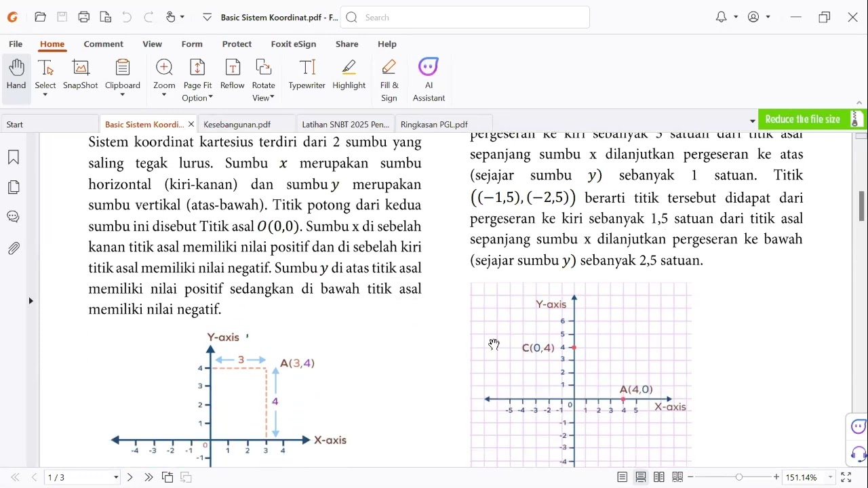Viewport: 868px width, 488px height.
Task: Click the save-as page icon beside Print
Action: tap(105, 17)
